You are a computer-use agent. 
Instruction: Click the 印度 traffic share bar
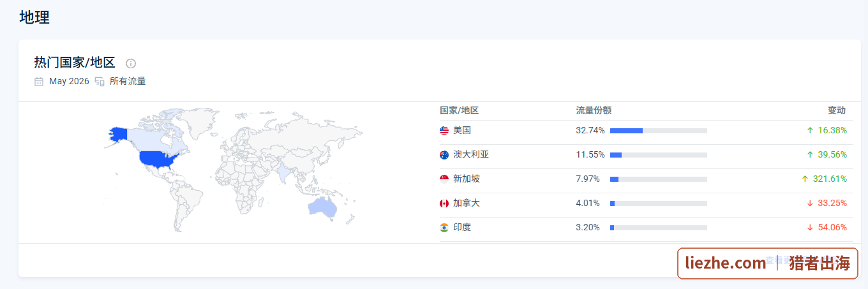[659, 228]
